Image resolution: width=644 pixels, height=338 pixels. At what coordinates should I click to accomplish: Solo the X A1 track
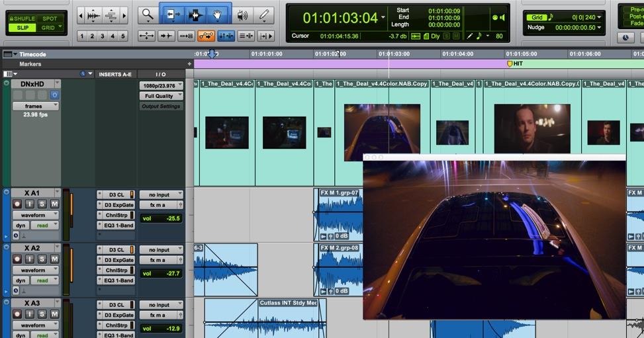42,204
